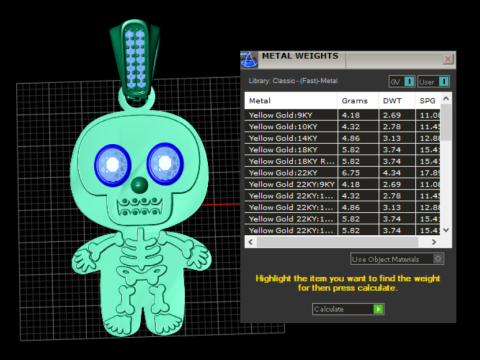Toggle Use Object Materials option
The width and height of the screenshot is (480, 360).
click(x=397, y=259)
